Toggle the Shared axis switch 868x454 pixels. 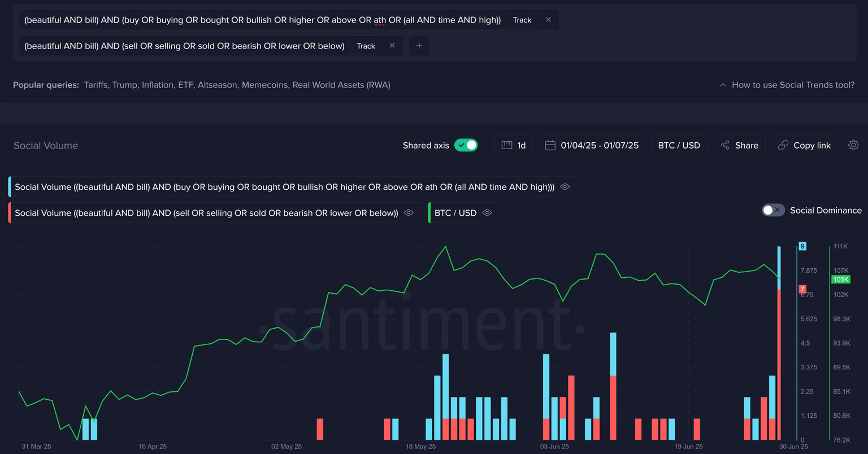click(x=466, y=145)
